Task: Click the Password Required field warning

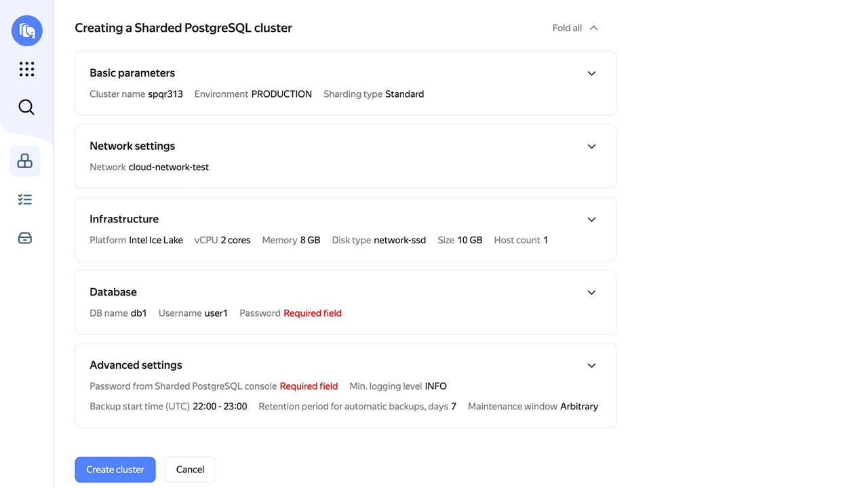Action: 313,312
